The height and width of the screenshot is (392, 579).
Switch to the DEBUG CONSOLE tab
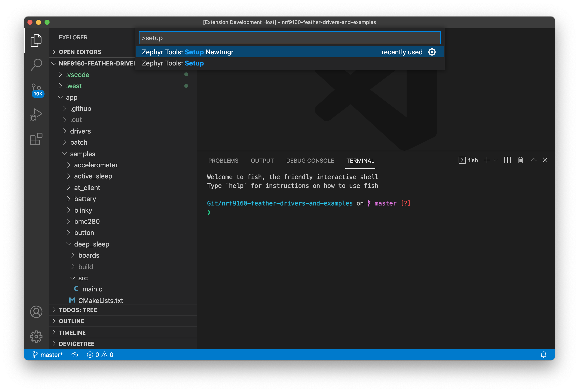pos(310,160)
